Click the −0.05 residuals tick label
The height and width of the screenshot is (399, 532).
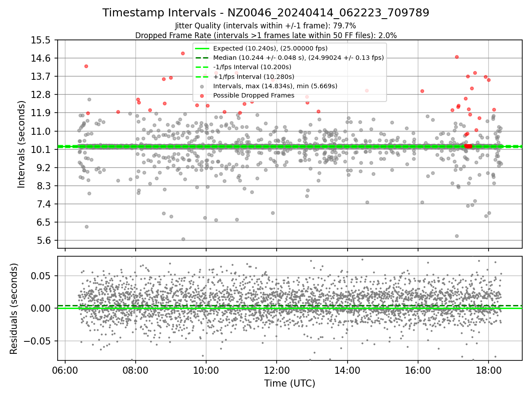click(x=37, y=341)
